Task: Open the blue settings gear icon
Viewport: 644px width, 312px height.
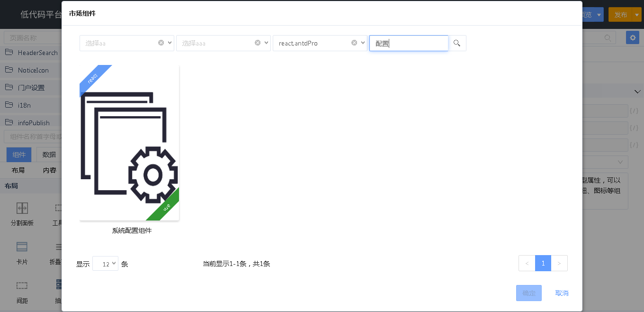Action: tap(633, 37)
